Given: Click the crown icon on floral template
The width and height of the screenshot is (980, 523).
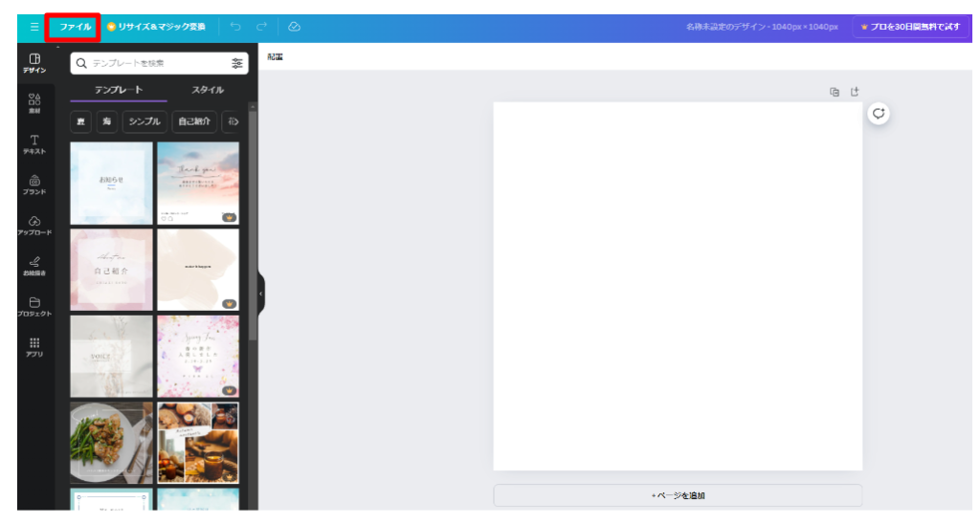Looking at the screenshot, I should click(230, 391).
